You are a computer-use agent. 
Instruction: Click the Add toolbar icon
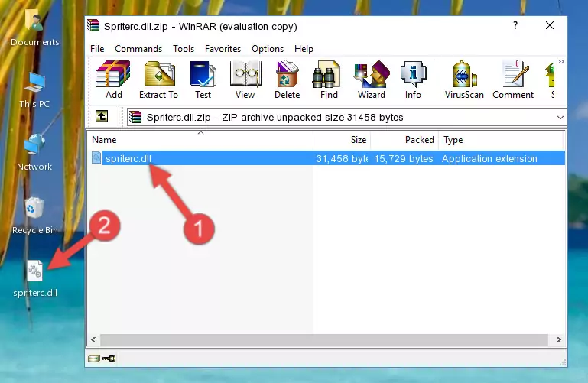point(113,80)
